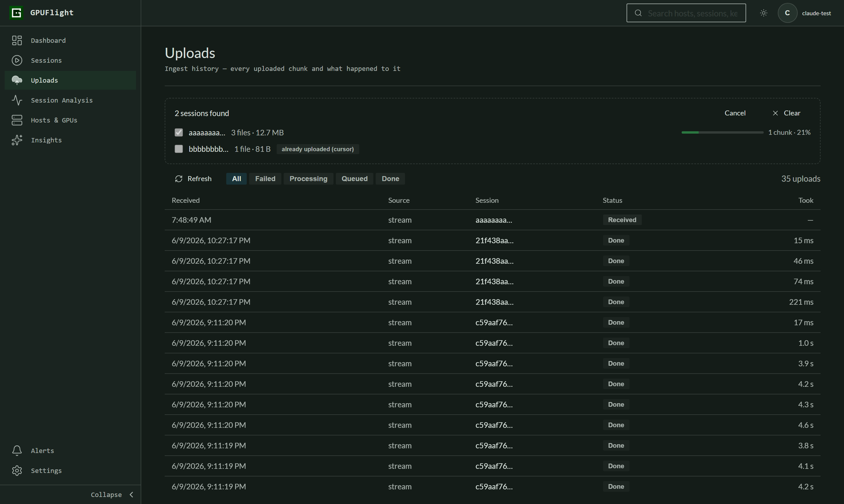Click the 17 ms duration cell
Image resolution: width=844 pixels, height=504 pixels.
click(803, 323)
